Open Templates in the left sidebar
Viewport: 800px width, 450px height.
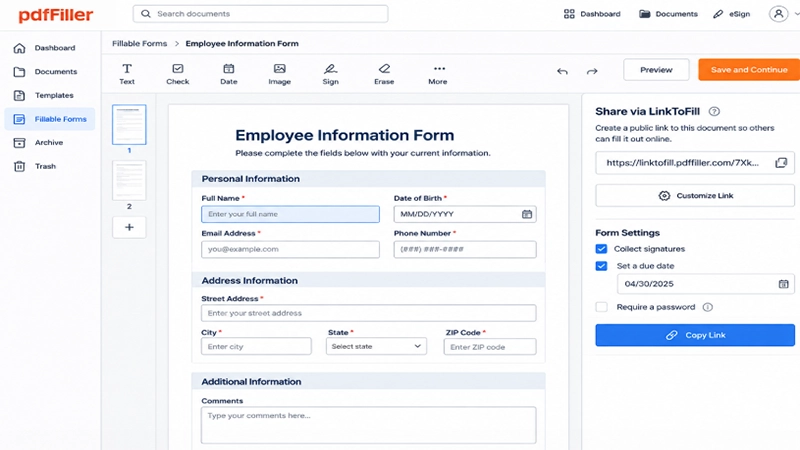(49, 95)
